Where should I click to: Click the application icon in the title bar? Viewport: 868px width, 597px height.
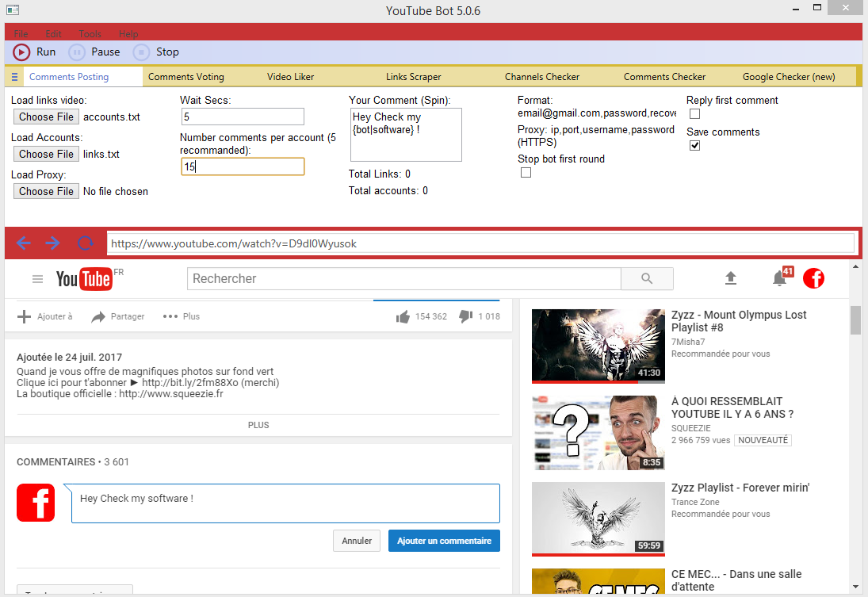[x=13, y=10]
